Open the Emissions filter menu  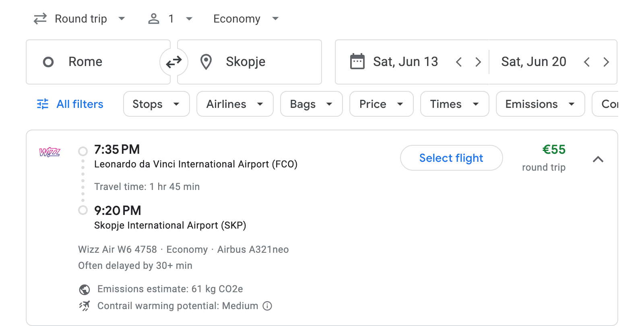click(540, 104)
